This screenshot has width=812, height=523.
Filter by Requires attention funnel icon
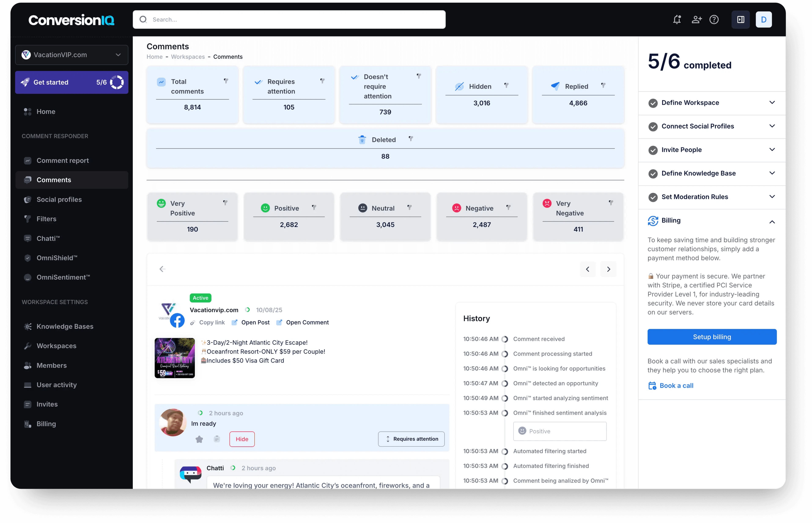322,81
